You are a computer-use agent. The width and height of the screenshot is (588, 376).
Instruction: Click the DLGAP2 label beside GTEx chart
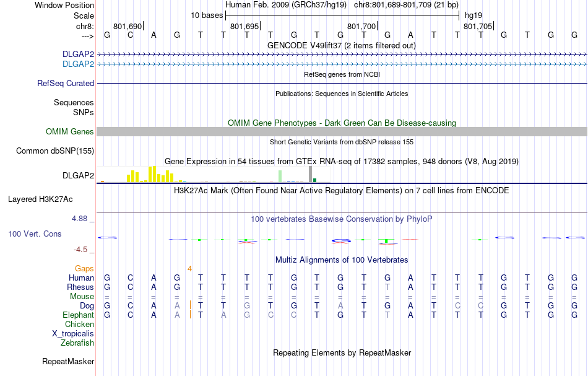79,175
